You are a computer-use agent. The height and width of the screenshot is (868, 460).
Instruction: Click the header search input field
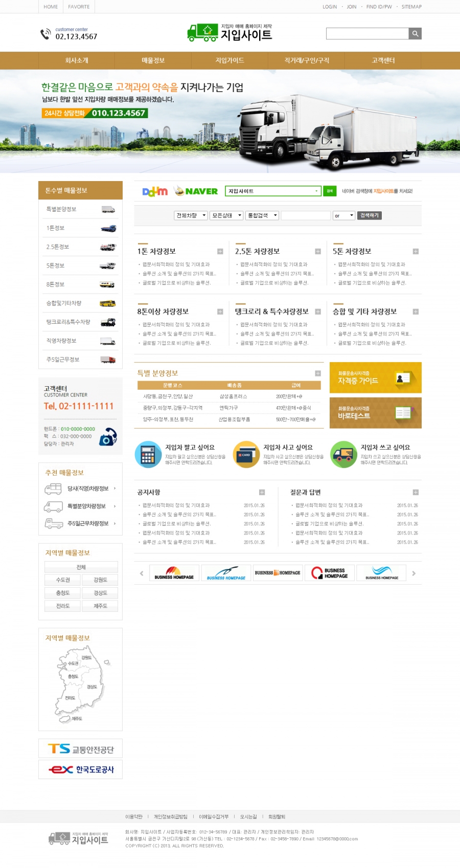click(x=367, y=34)
